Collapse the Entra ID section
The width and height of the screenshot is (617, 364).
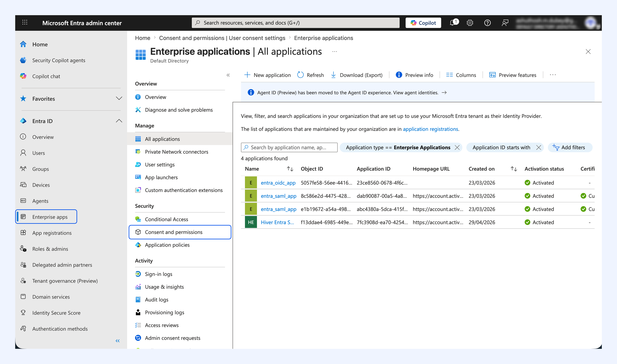pyautogui.click(x=119, y=121)
